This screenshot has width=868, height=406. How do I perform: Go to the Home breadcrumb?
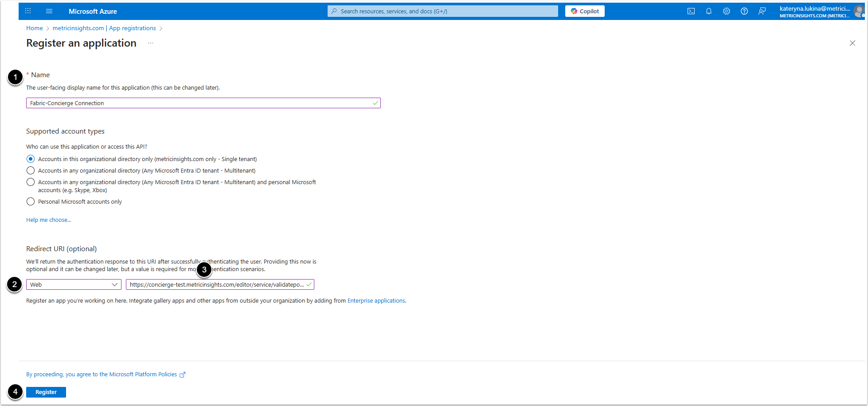click(35, 28)
